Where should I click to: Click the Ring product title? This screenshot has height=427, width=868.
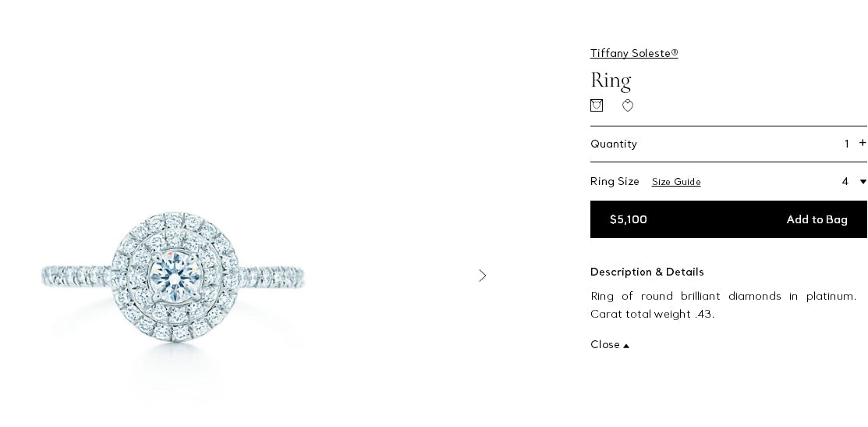point(611,80)
